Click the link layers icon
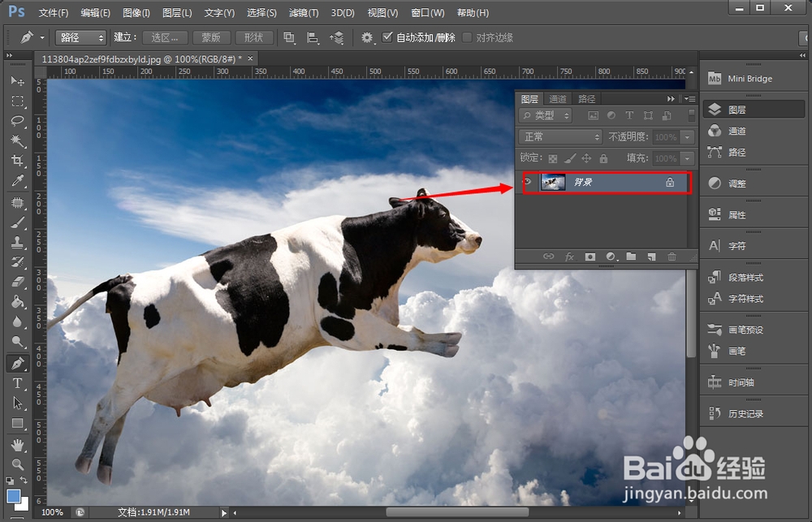The image size is (812, 522). [548, 257]
